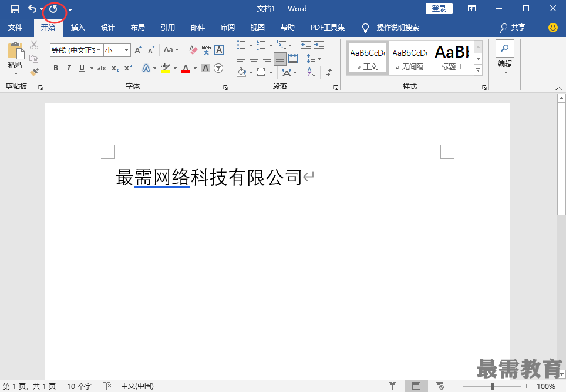The width and height of the screenshot is (566, 392).
Task: Switch to the Insert (插入) tab
Action: [x=78, y=28]
